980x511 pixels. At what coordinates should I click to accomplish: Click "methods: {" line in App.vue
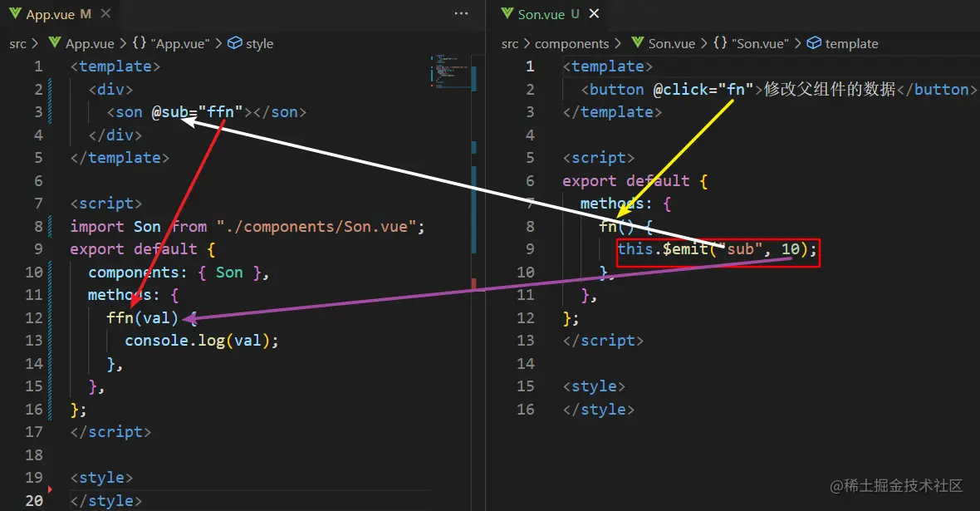(x=133, y=295)
